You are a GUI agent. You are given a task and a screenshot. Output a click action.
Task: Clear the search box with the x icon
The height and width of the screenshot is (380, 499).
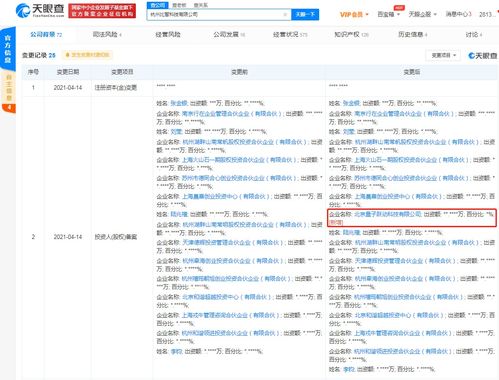point(285,14)
